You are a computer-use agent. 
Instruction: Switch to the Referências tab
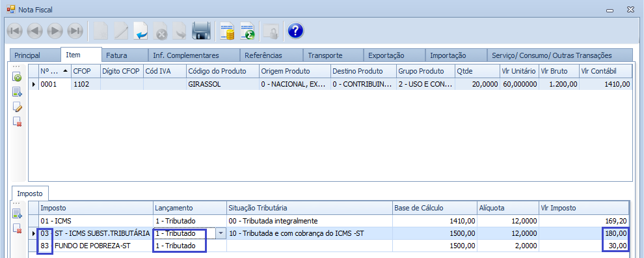[x=271, y=55]
